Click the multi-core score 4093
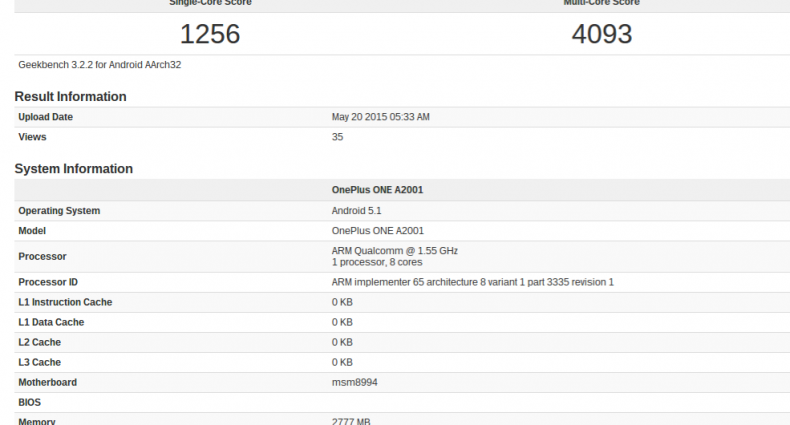Image resolution: width=790 pixels, height=425 pixels. point(601,33)
